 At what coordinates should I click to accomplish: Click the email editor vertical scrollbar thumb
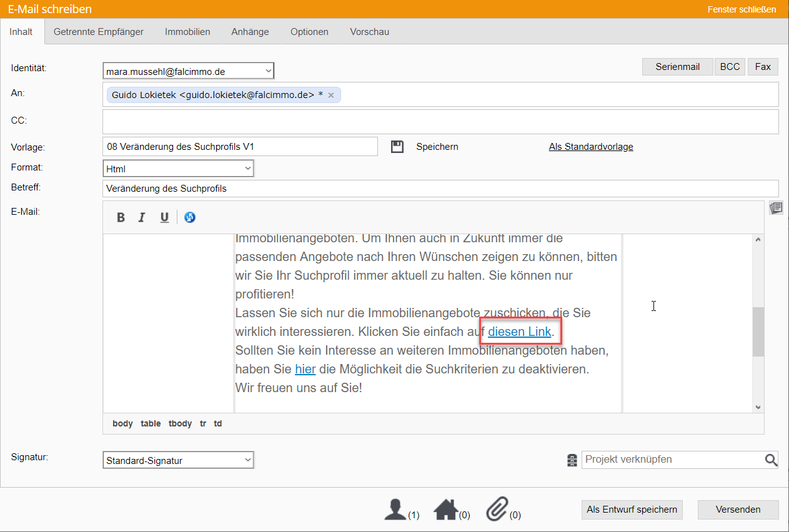pos(758,332)
